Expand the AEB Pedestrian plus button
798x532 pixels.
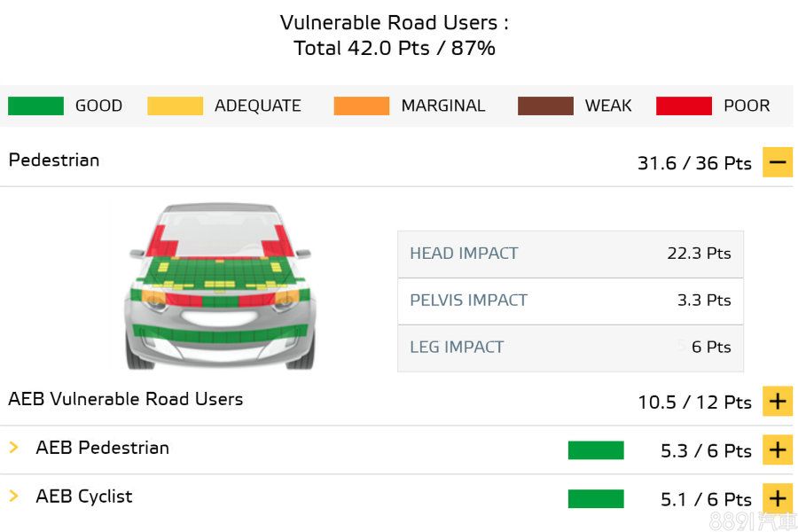777,450
